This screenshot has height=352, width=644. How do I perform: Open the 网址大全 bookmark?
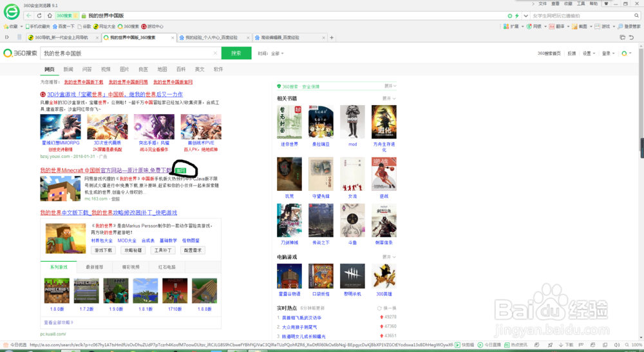click(104, 26)
